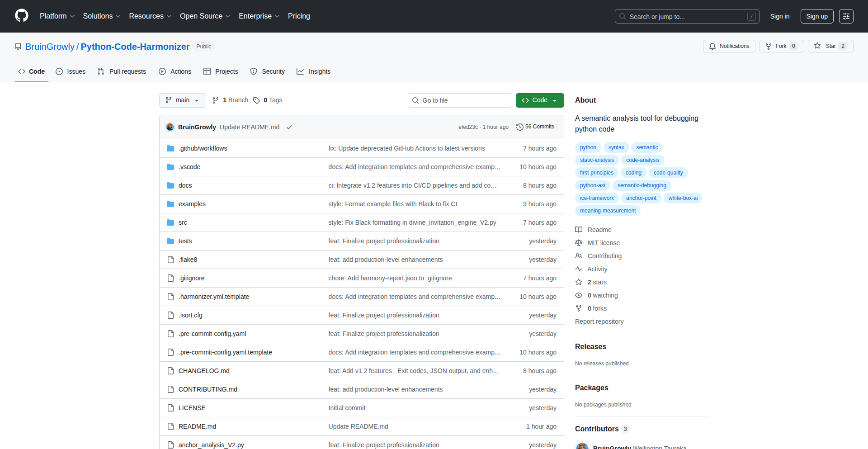Click the fork icon on Fork button
Screen dimensions: 868x449
pos(769,46)
